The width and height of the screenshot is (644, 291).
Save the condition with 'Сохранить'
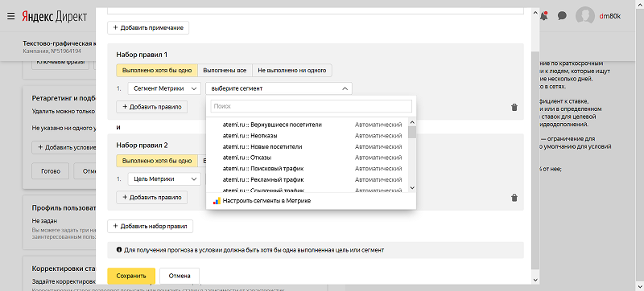coord(131,276)
